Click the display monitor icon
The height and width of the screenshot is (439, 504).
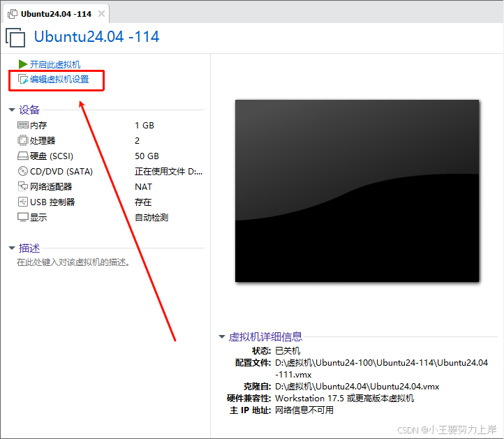23,217
